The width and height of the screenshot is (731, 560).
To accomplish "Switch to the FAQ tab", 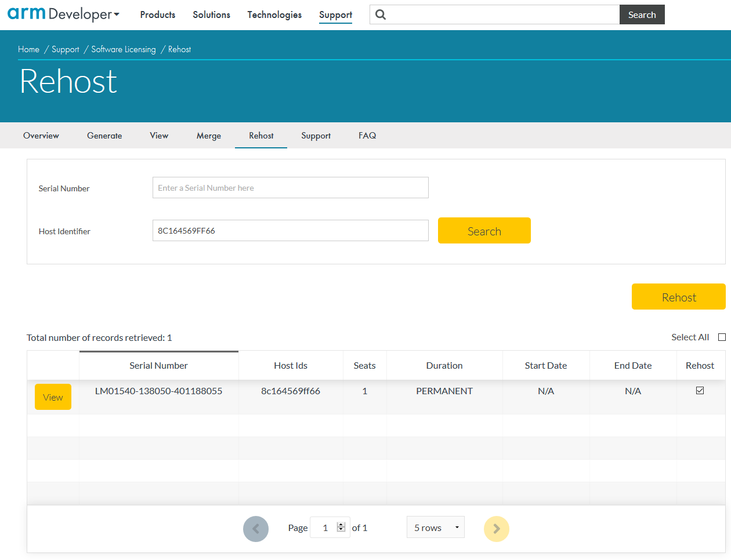I will tap(367, 135).
